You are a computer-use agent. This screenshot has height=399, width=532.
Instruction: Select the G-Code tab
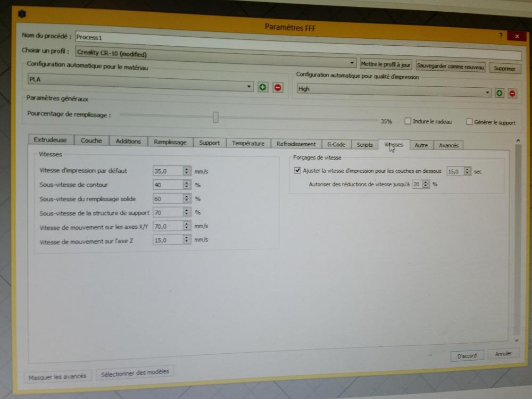pyautogui.click(x=336, y=144)
